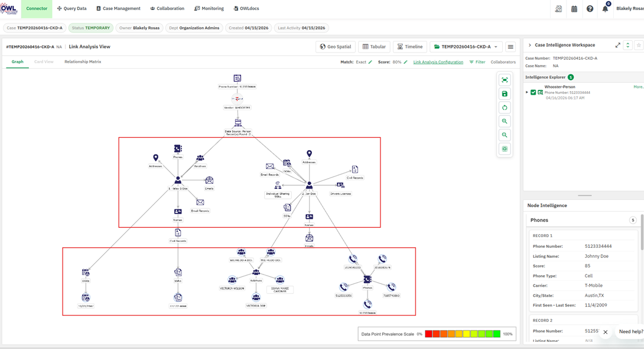Image resolution: width=644 pixels, height=349 pixels.
Task: Uncheck the Whooster-Person checkbox
Action: [x=533, y=92]
